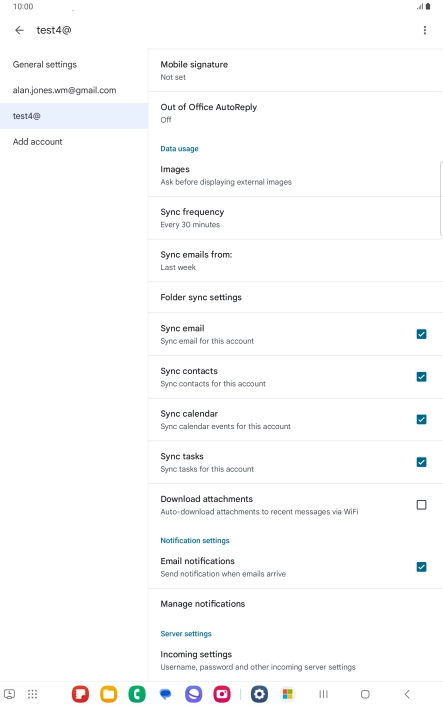Uncheck Sync contacts for this account
The width and height of the screenshot is (443, 707).
(x=421, y=377)
